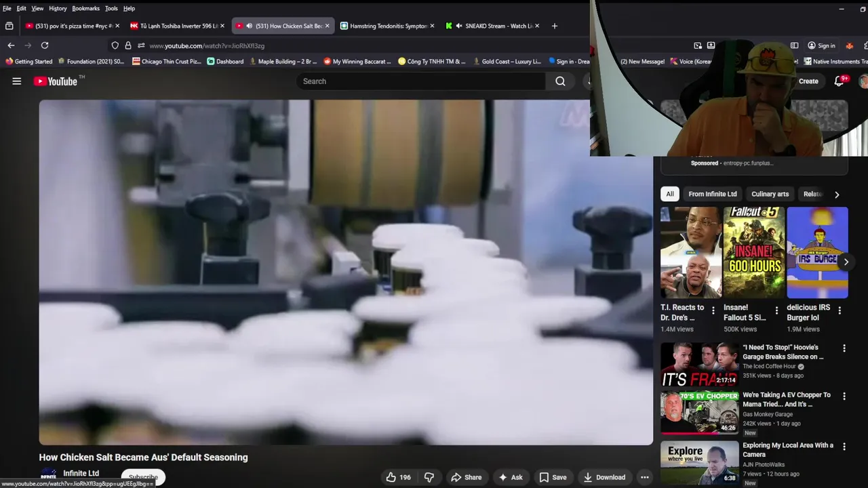Open options menu for EV Chopper video
This screenshot has height=488, width=868.
(x=844, y=396)
